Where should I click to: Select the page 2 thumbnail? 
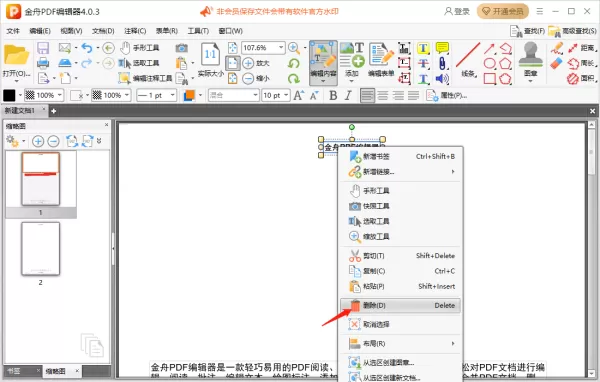[x=41, y=249]
